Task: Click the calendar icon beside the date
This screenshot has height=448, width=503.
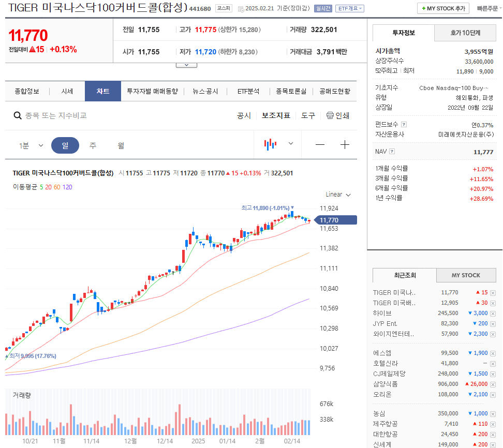Action: point(241,9)
